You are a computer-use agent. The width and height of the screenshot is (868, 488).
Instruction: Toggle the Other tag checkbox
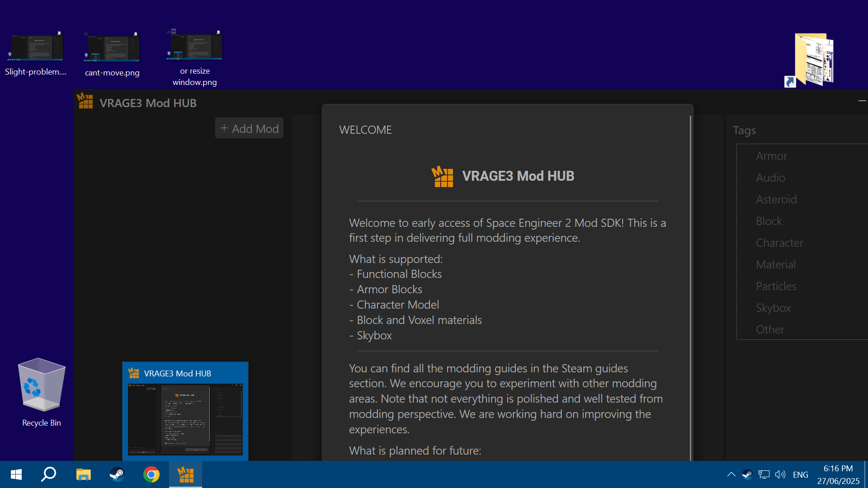(744, 328)
